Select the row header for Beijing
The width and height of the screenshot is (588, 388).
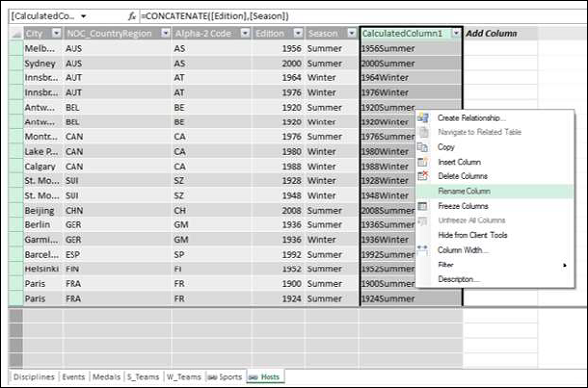click(16, 211)
